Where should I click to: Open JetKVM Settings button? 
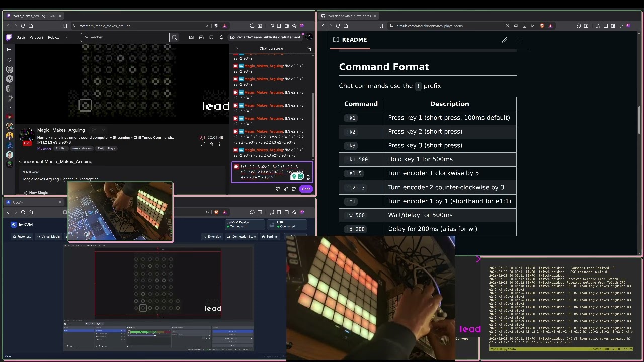click(270, 237)
